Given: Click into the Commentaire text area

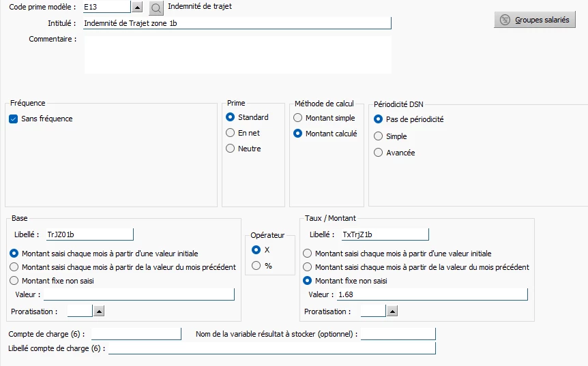Looking at the screenshot, I should pos(237,54).
